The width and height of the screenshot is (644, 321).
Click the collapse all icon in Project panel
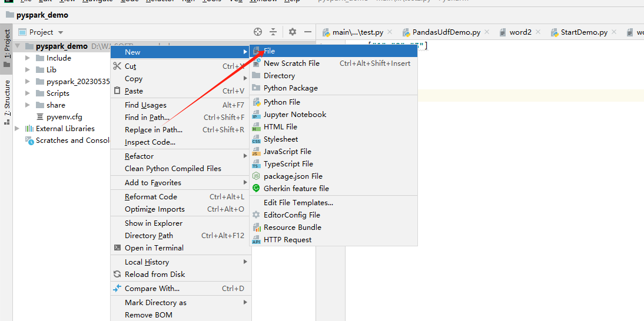click(273, 32)
